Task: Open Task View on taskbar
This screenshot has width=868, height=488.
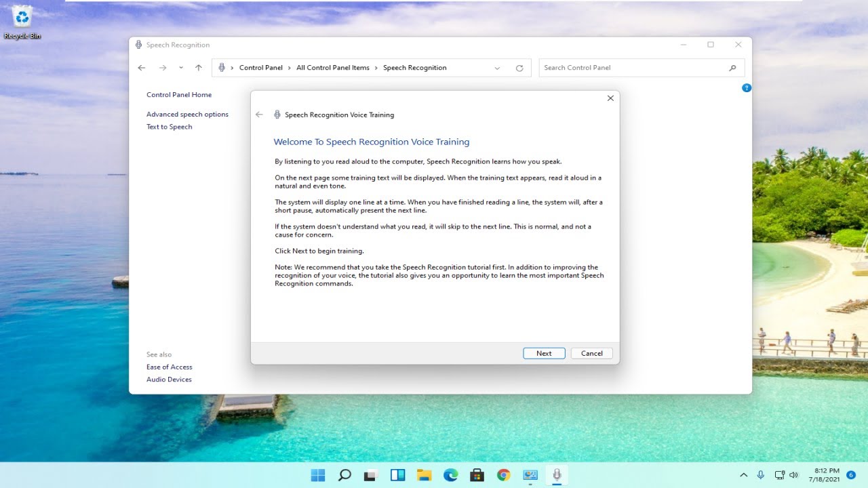Action: tap(371, 475)
